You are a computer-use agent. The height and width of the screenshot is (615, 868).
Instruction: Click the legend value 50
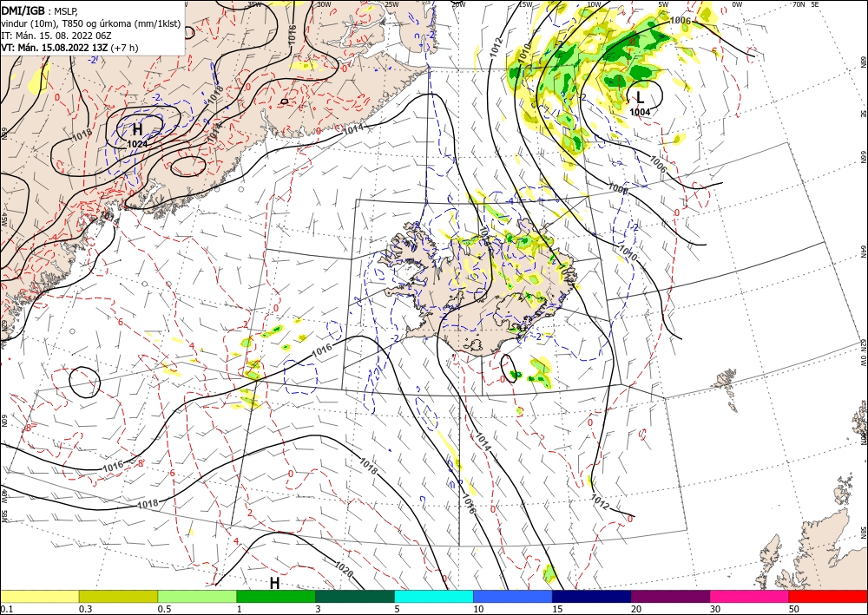click(x=794, y=609)
